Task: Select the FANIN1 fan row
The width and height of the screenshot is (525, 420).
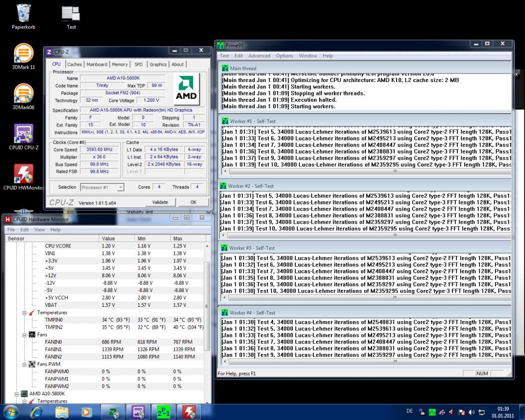Action: (105, 349)
